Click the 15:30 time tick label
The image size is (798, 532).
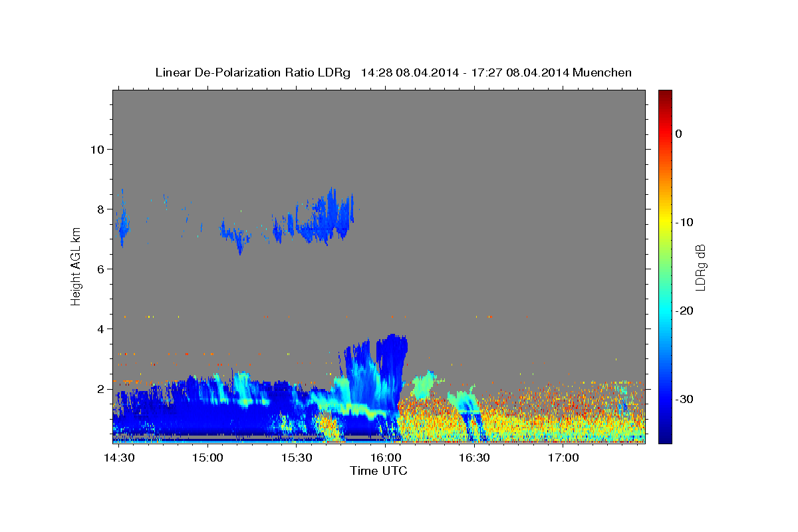coord(297,458)
